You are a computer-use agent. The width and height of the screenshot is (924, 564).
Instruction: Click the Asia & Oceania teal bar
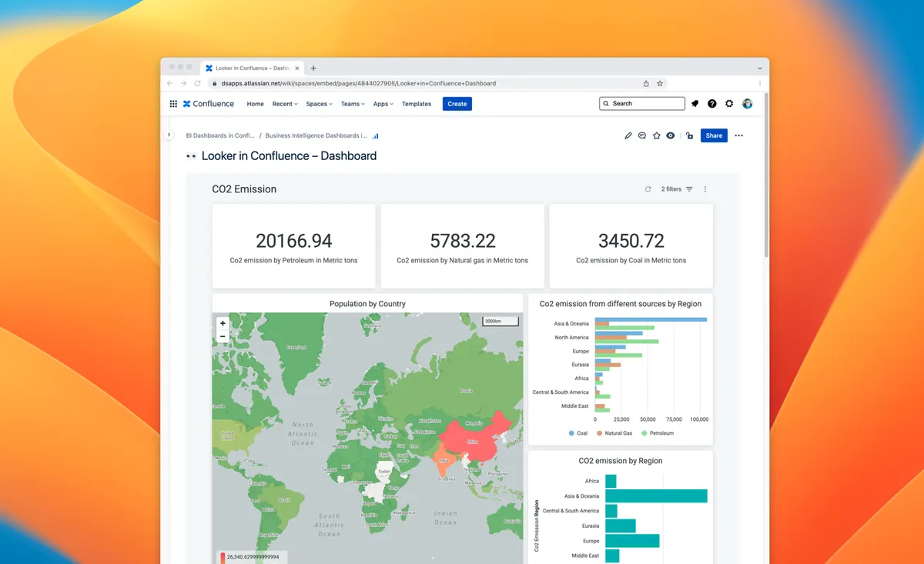point(656,496)
